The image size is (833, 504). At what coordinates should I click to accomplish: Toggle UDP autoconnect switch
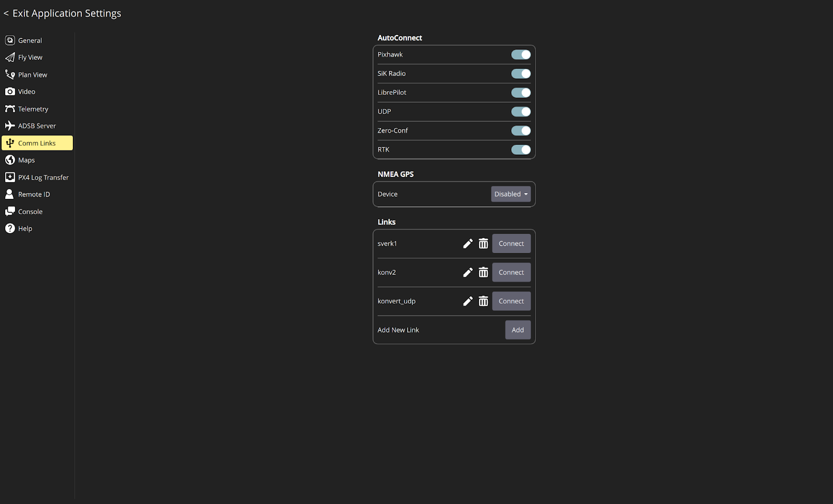521,111
